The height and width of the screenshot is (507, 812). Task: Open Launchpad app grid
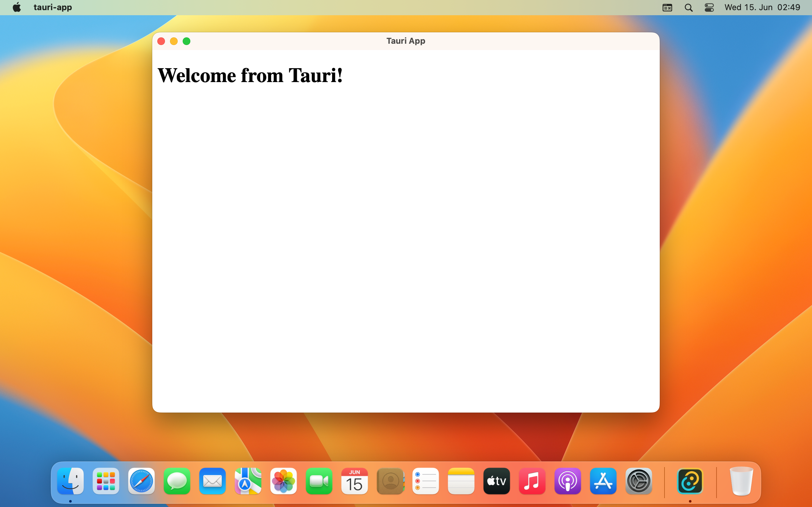[105, 481]
